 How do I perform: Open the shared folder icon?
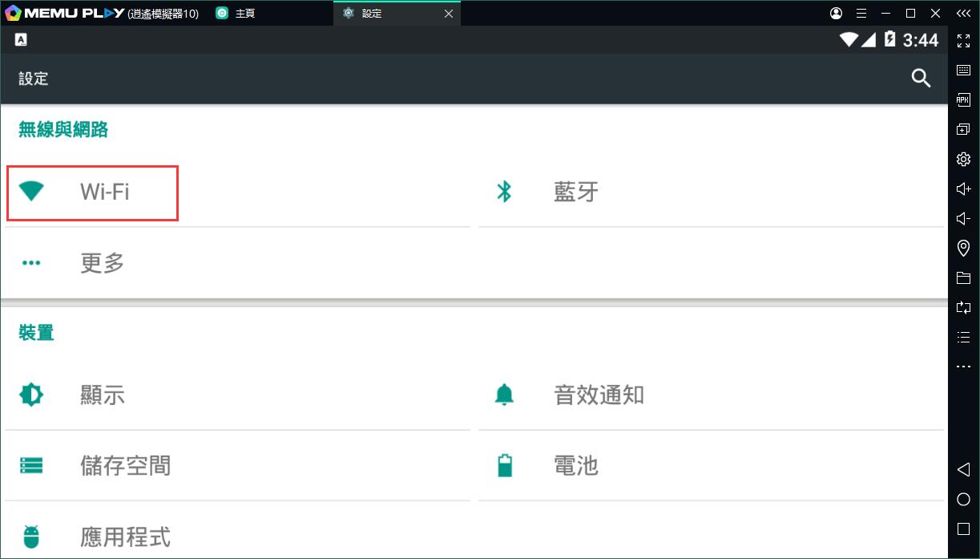tap(963, 277)
